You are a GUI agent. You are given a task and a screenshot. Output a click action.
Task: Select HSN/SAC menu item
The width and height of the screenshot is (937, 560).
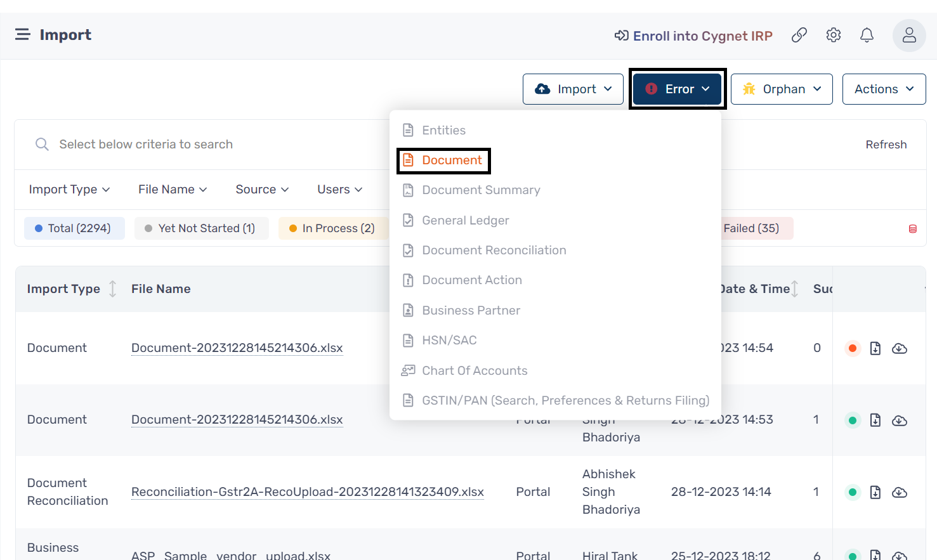point(555,340)
